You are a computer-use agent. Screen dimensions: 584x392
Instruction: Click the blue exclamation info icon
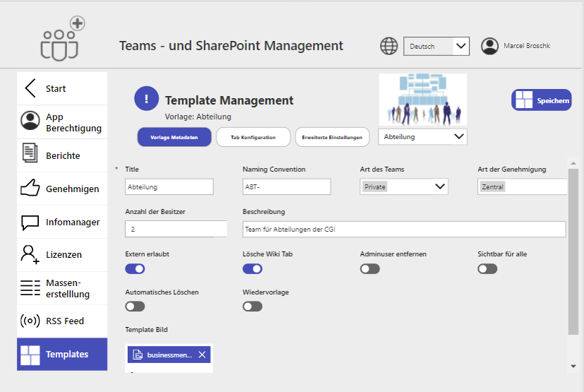pos(146,99)
